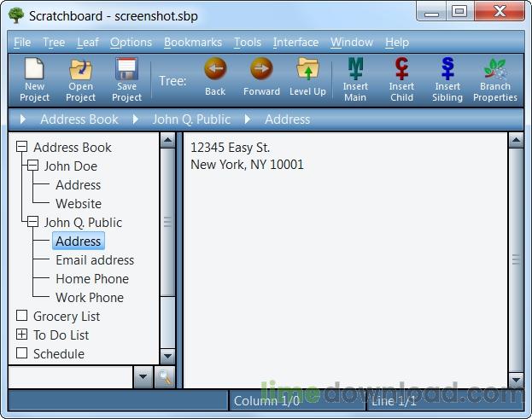This screenshot has height=419, width=532.
Task: Open Branch Properties
Action: click(495, 70)
